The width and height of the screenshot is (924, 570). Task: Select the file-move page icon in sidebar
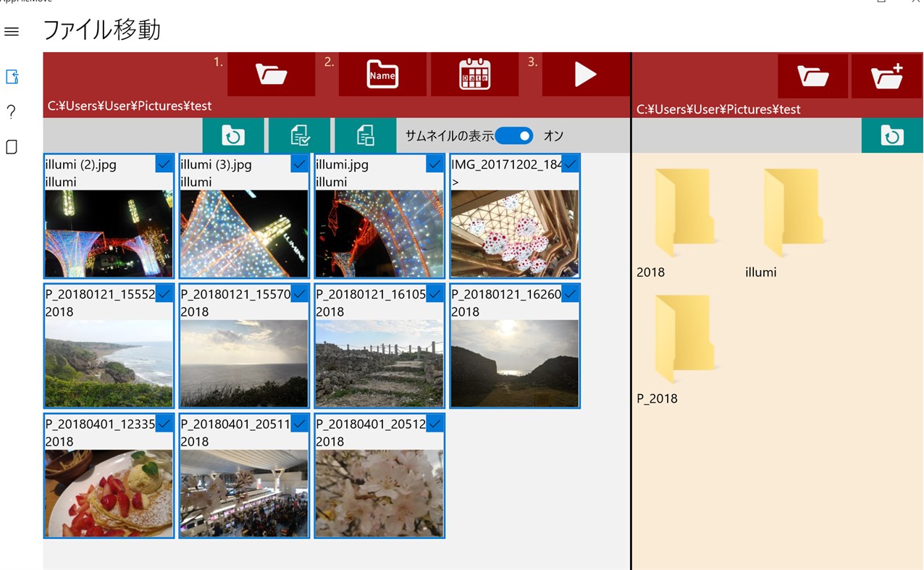(11, 77)
